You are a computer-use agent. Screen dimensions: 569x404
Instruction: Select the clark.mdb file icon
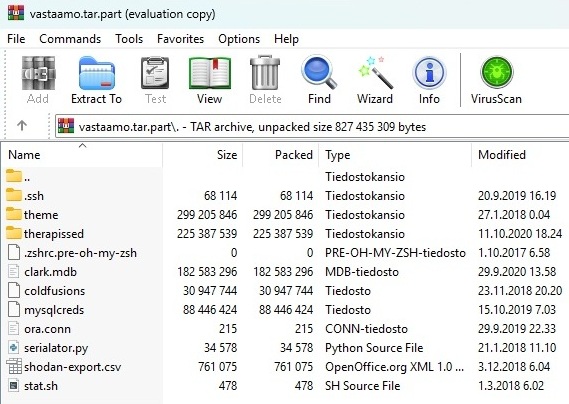[14, 272]
